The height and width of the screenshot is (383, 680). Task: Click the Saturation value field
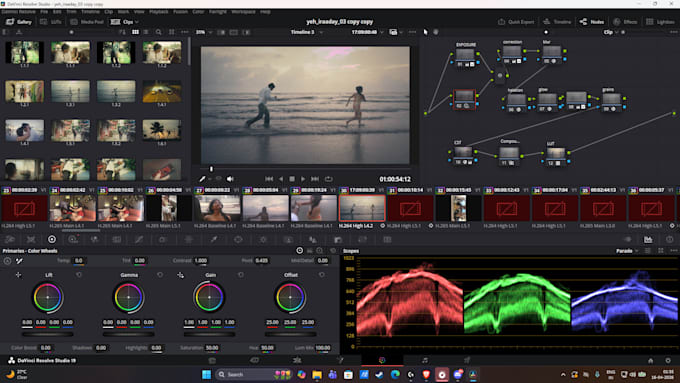pos(212,348)
